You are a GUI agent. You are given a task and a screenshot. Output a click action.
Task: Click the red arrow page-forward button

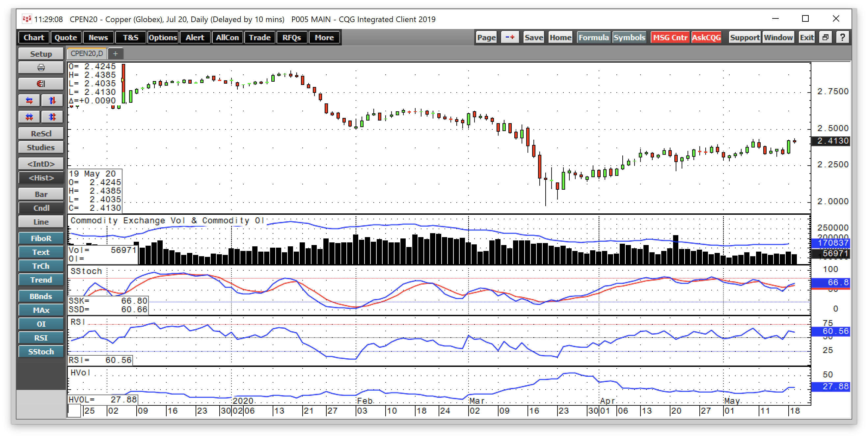[x=510, y=38]
